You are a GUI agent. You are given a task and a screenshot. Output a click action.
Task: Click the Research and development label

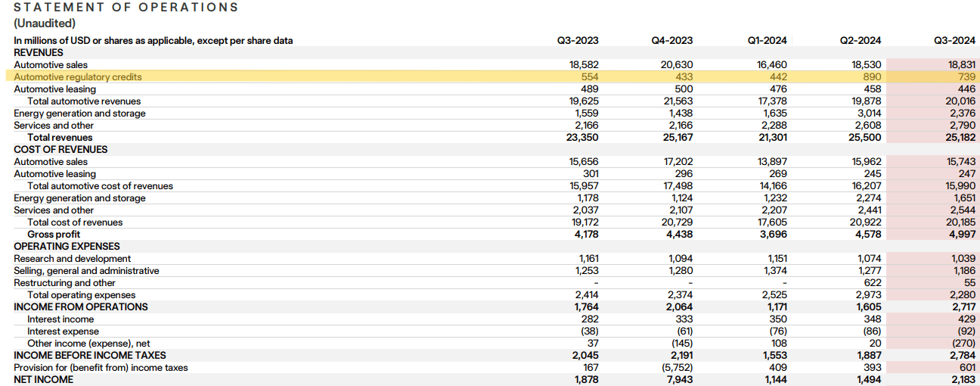pos(72,259)
